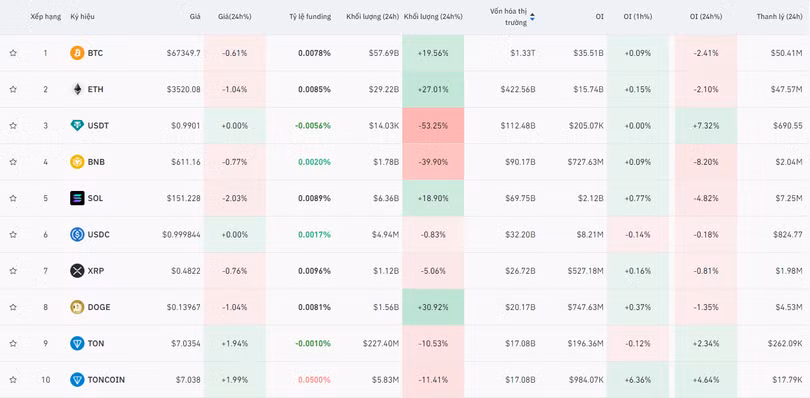Click the BNB yellow logo
The image size is (810, 398).
coord(77,162)
